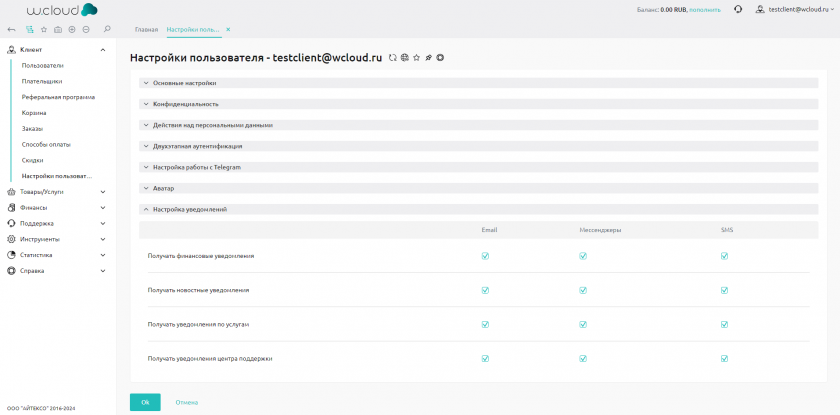Open the testclient@wcloud.ru account dropdown
Image resolution: width=840 pixels, height=415 pixels.
794,9
